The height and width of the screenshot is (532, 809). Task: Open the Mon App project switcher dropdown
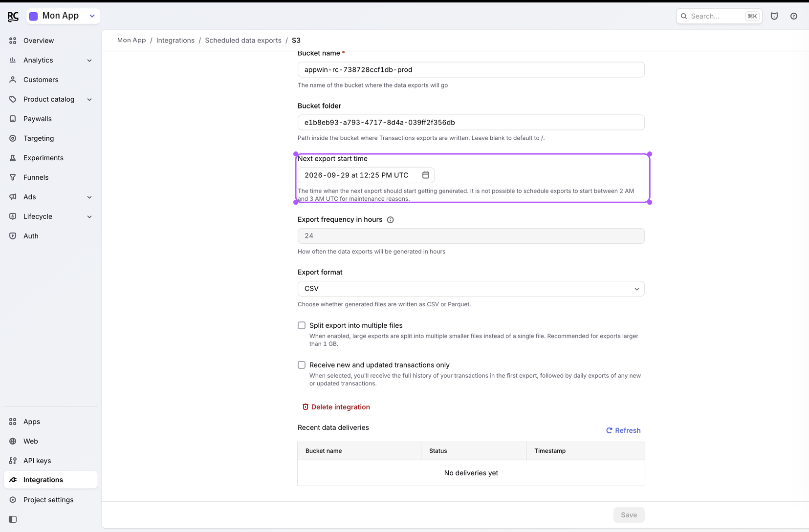click(x=63, y=16)
